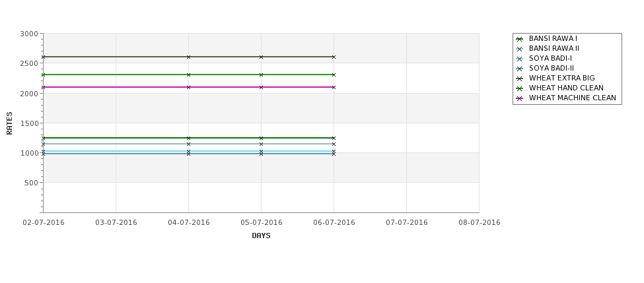Click WHEAT HAND CLEAN data point on 05-07-2016

coord(261,75)
